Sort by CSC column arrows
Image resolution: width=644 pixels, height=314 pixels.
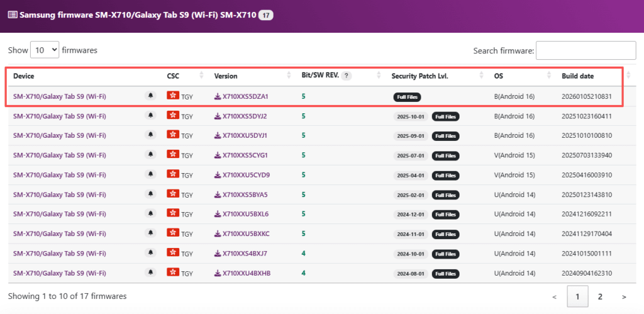pos(201,76)
